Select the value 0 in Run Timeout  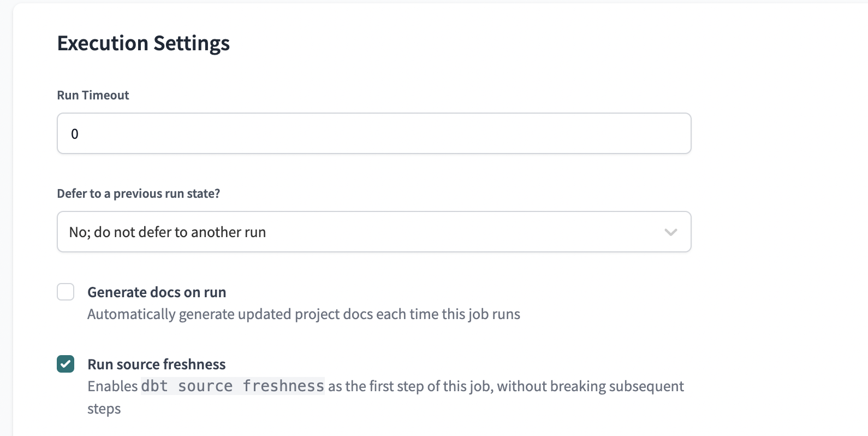tap(75, 133)
